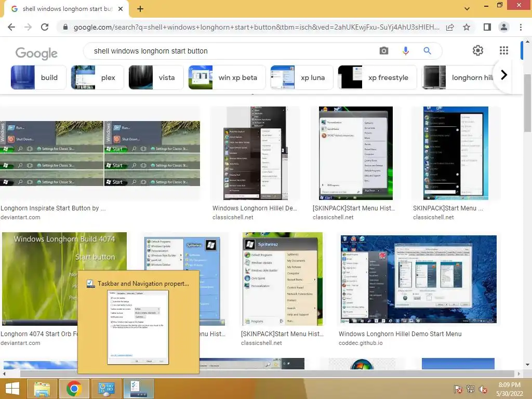The image size is (532, 399).
Task: Close the shell windows longhorn tab
Action: tap(121, 9)
